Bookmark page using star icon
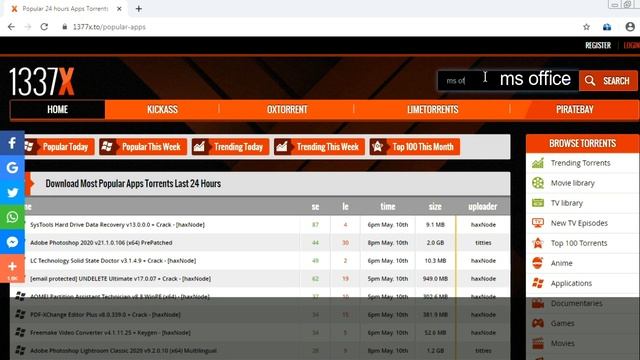 tap(587, 27)
